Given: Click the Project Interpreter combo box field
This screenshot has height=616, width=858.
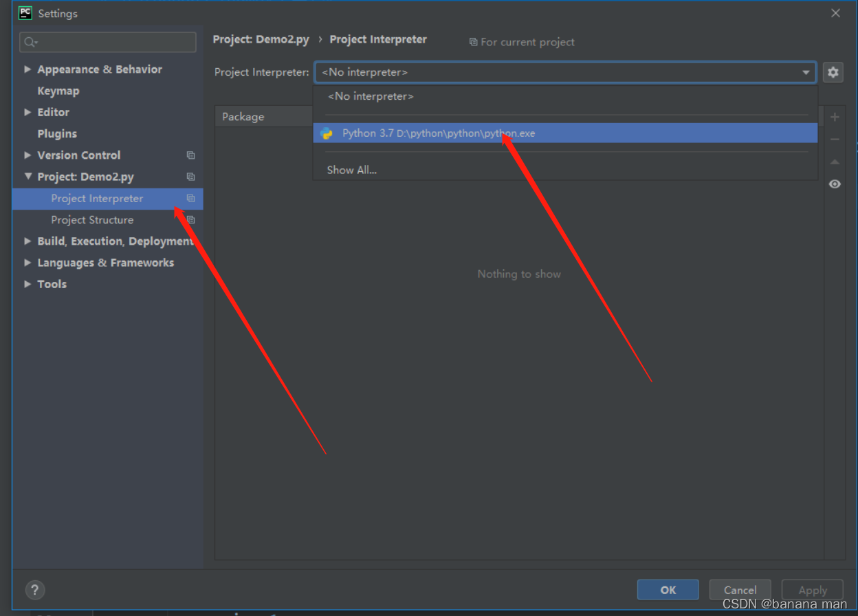Looking at the screenshot, I should (x=566, y=72).
